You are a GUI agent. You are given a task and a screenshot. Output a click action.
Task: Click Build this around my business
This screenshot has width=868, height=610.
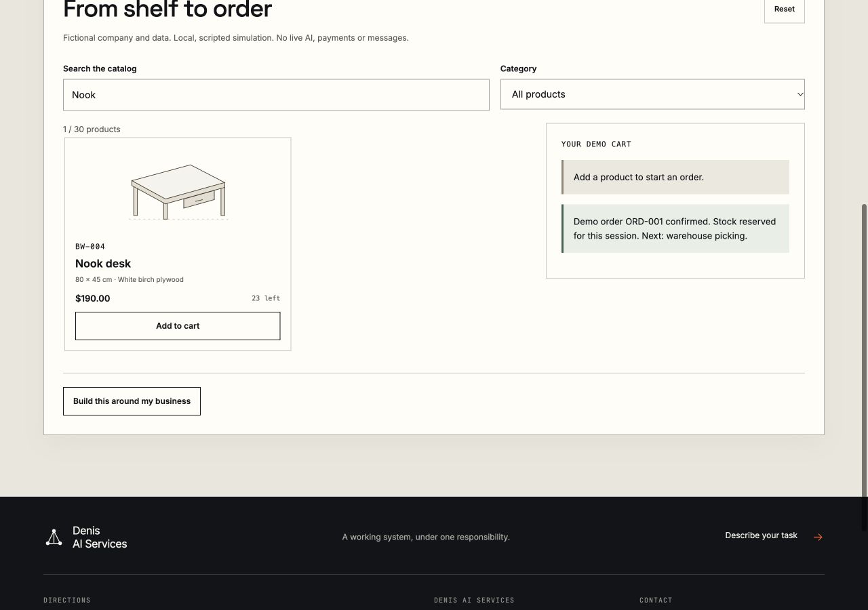pos(132,401)
